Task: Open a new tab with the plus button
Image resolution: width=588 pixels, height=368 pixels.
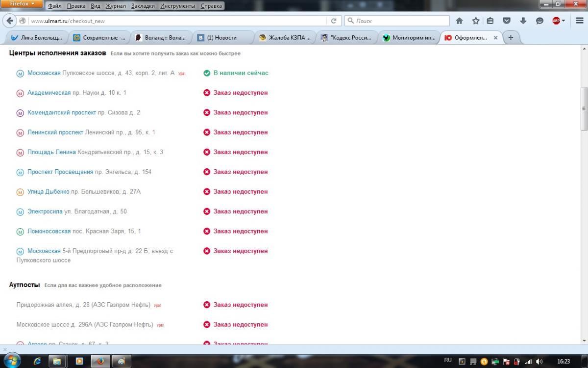Action: (x=511, y=38)
